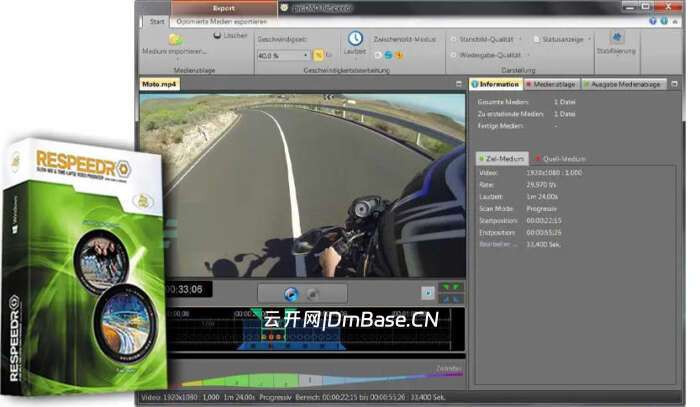
Task: Expand the Standbild-Qualität dropdown
Action: [x=520, y=39]
